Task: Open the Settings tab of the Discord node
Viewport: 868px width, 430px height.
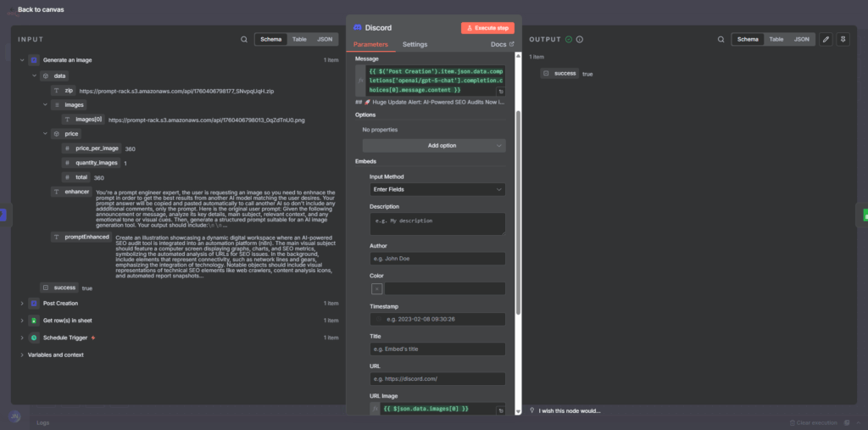Action: (x=415, y=44)
